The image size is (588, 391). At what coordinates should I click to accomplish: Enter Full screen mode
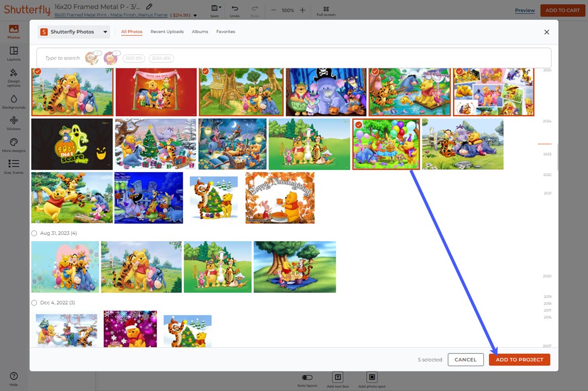[x=326, y=11]
